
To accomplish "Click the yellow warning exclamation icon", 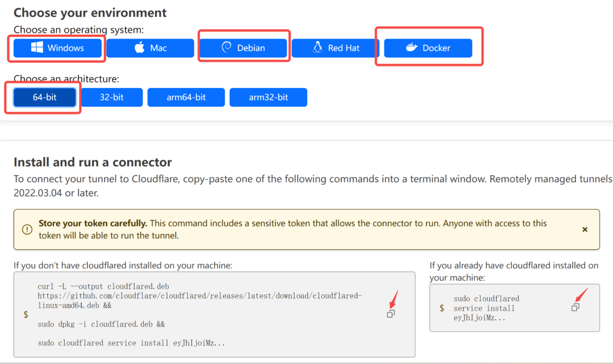I will tap(27, 230).
